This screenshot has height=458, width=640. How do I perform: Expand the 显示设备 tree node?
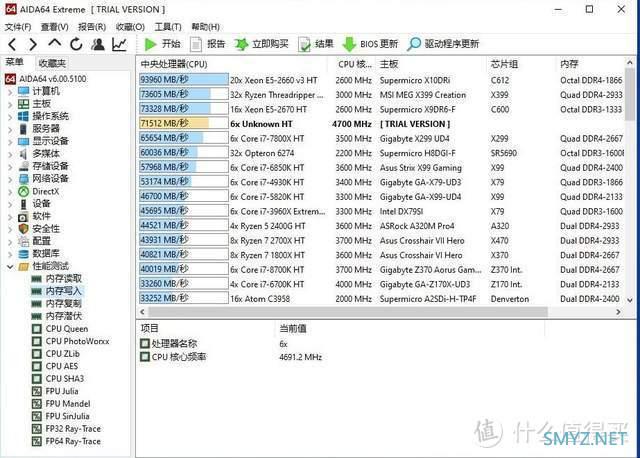point(10,142)
